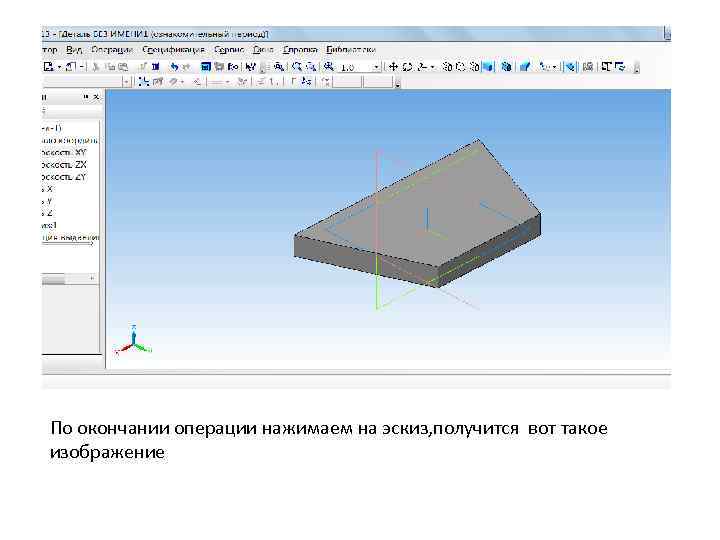Pin the model tree panel
The width and height of the screenshot is (720, 540).
(86, 97)
